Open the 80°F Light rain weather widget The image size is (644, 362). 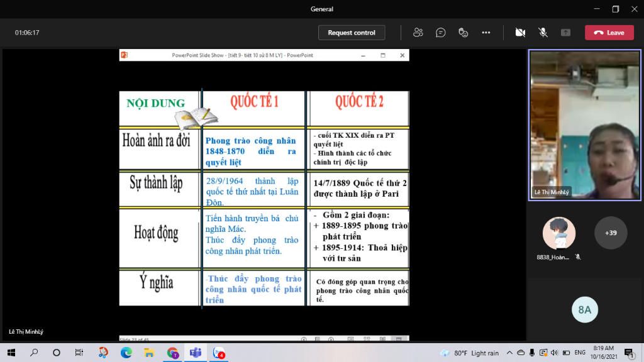coord(469,353)
